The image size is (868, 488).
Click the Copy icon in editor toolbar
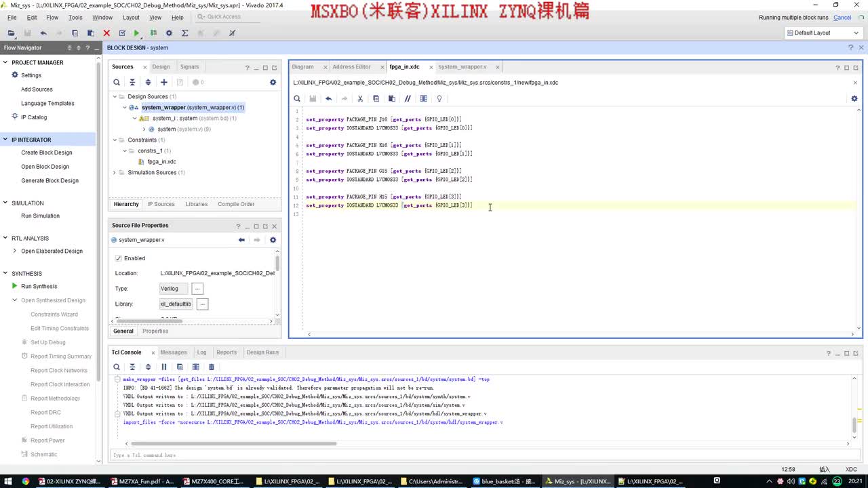click(x=376, y=98)
